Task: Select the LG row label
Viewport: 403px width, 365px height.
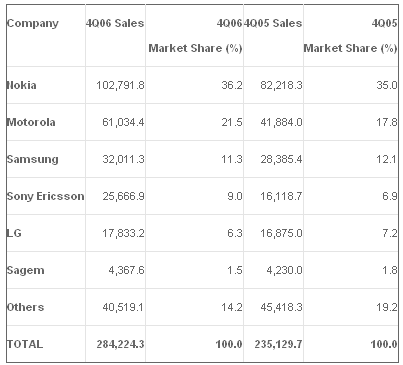Action: [x=14, y=233]
